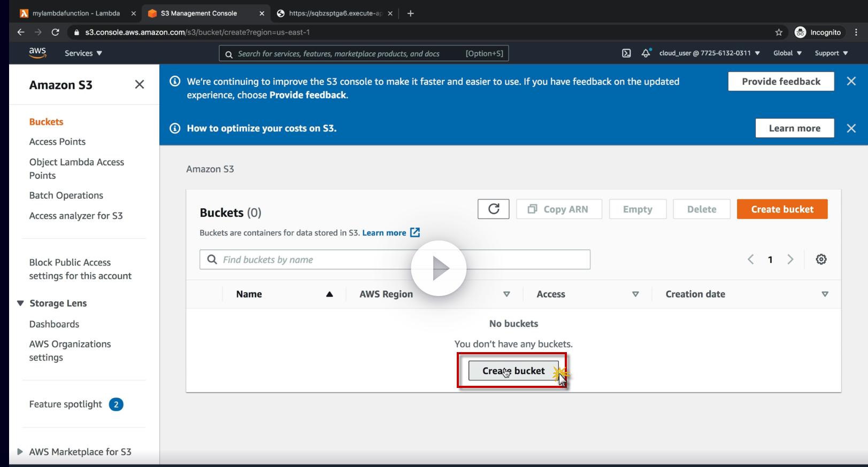
Task: Go to previous page of buckets
Action: coord(751,259)
